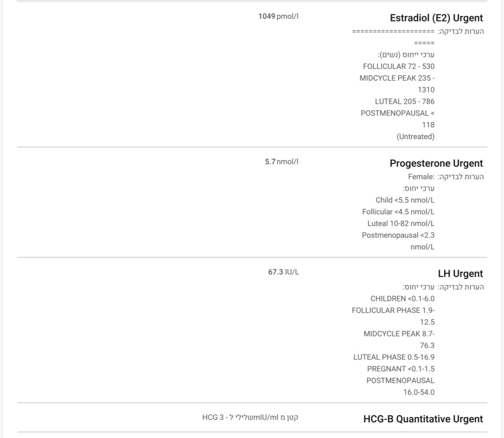The image size is (504, 438).
Task: Click the LUTEAL PHASE 0.5-16.9 reference line
Action: pos(394,357)
